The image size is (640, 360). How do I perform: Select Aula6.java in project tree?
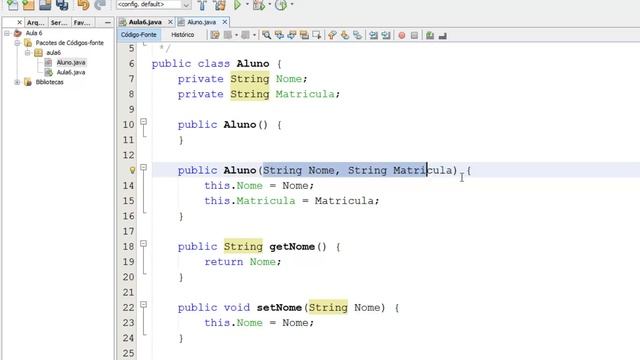[71, 72]
